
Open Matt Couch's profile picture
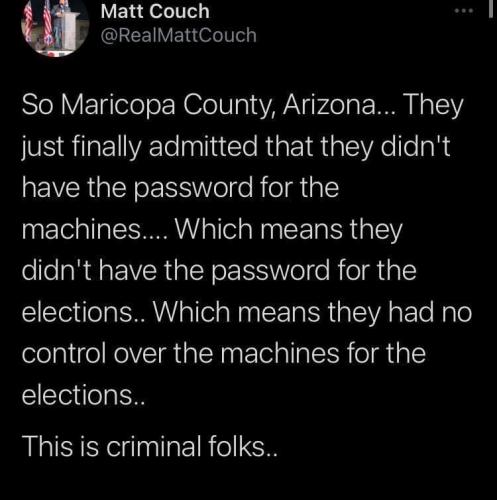[x=55, y=26]
